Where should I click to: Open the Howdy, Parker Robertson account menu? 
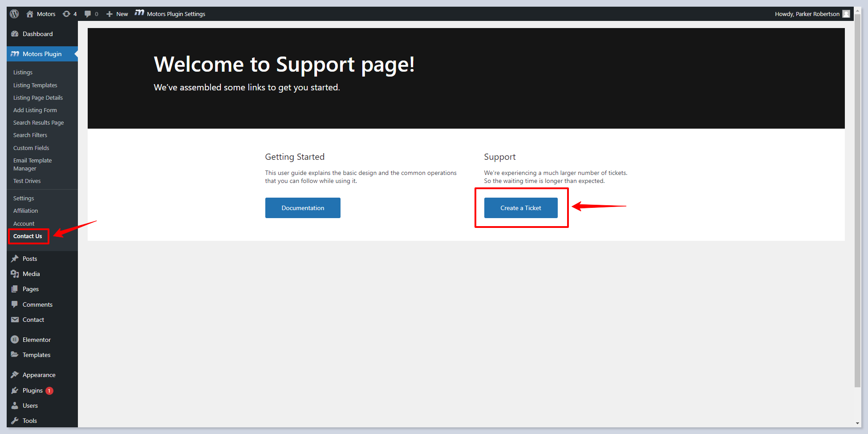(x=807, y=14)
